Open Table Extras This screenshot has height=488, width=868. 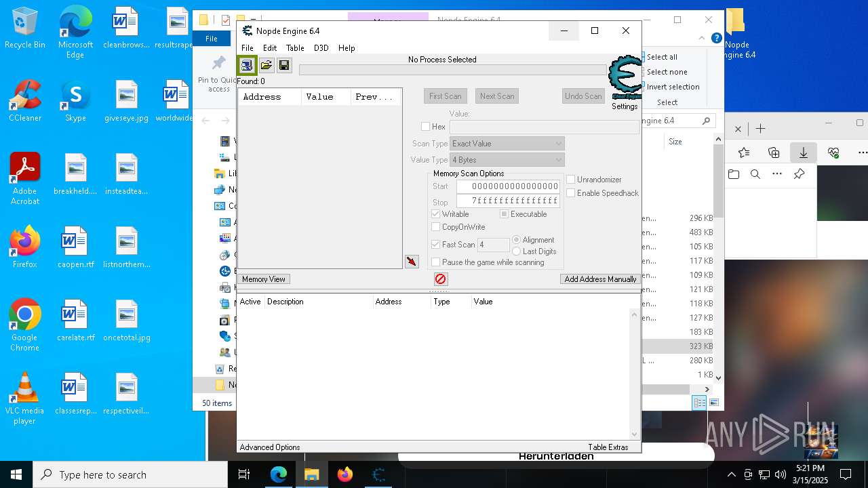tap(608, 447)
